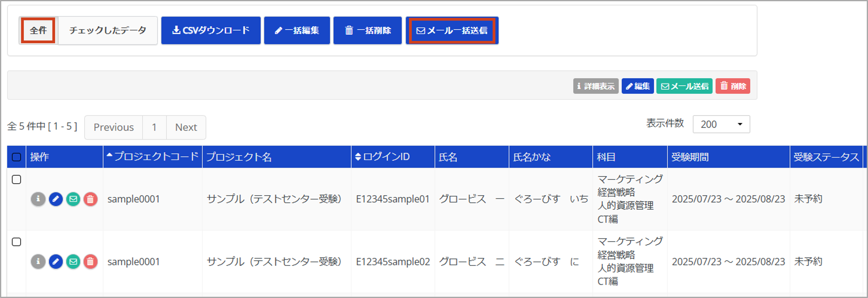The height and width of the screenshot is (298, 868).
Task: Click kana cell ぐろーびす いち
Action: click(551, 199)
